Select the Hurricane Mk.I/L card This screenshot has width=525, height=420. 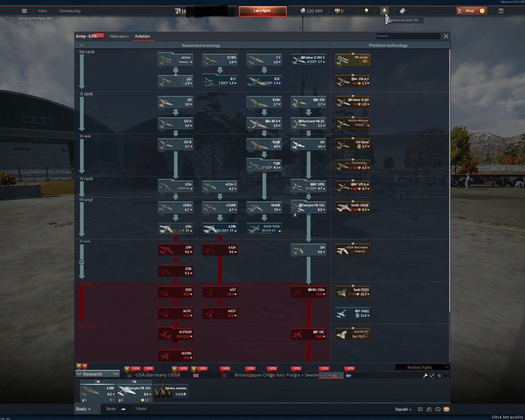308,123
